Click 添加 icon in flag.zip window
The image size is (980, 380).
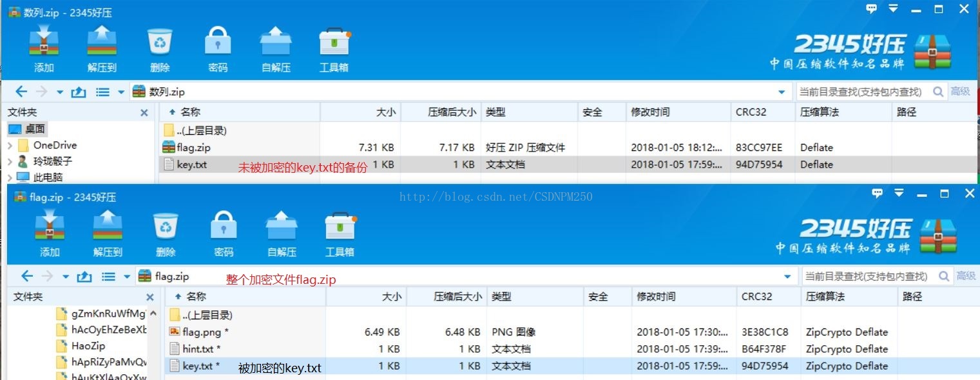click(x=50, y=226)
